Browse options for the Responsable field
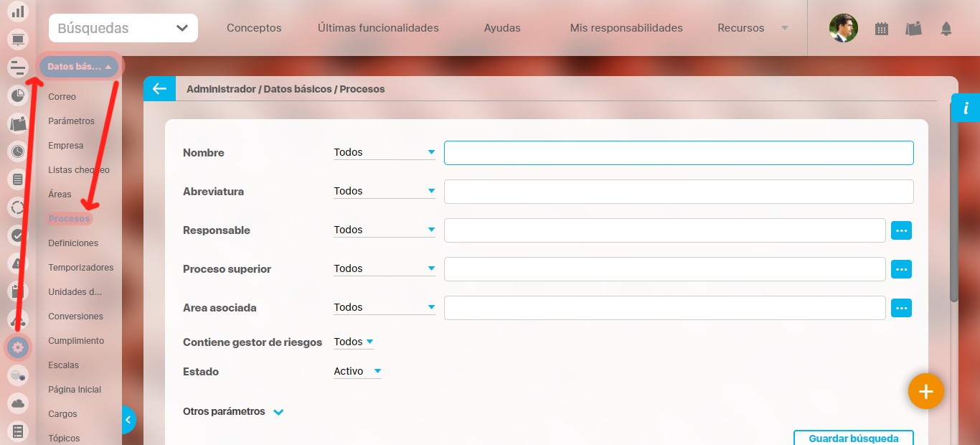 [901, 230]
